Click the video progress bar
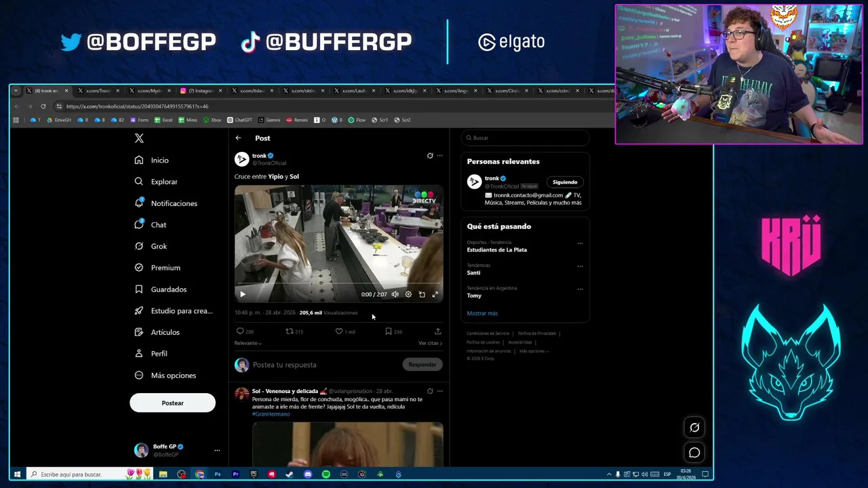This screenshot has width=868, height=488. [338, 285]
